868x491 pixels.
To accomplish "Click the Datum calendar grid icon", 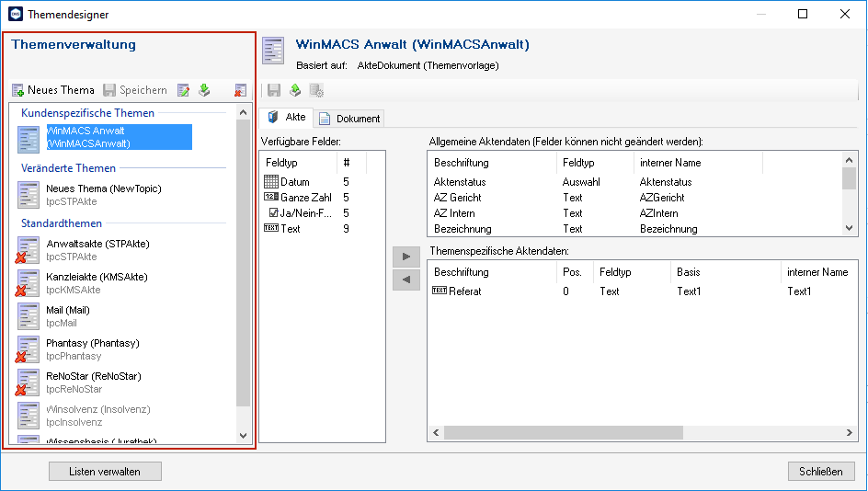I will point(271,181).
